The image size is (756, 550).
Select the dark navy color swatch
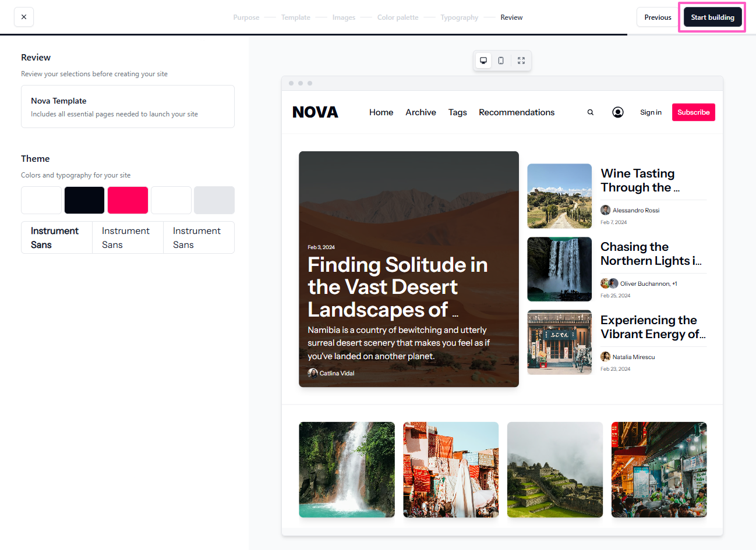click(84, 200)
